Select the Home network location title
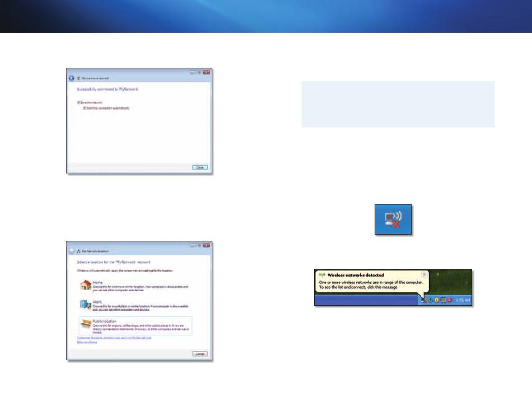 pos(97,282)
